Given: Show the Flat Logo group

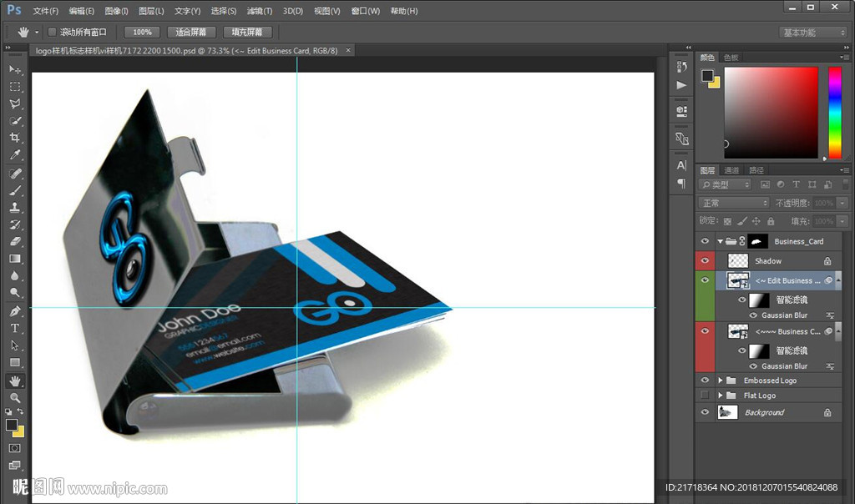Looking at the screenshot, I should point(705,395).
